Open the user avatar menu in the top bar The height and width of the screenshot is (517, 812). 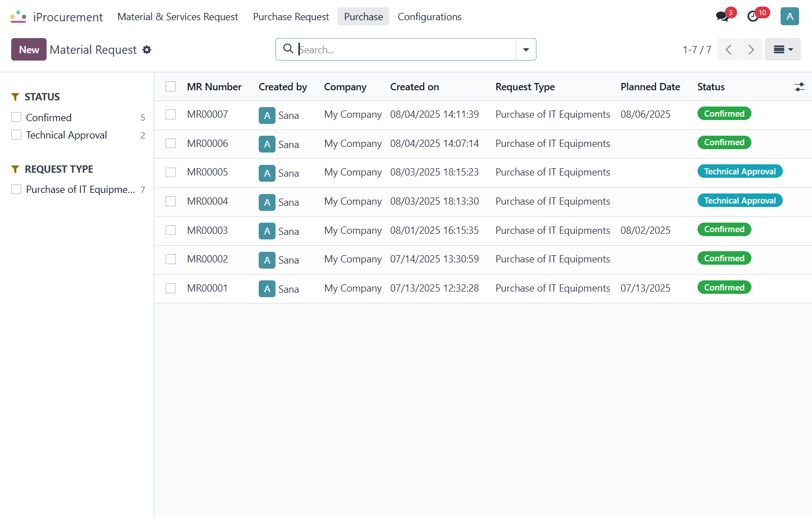click(790, 16)
